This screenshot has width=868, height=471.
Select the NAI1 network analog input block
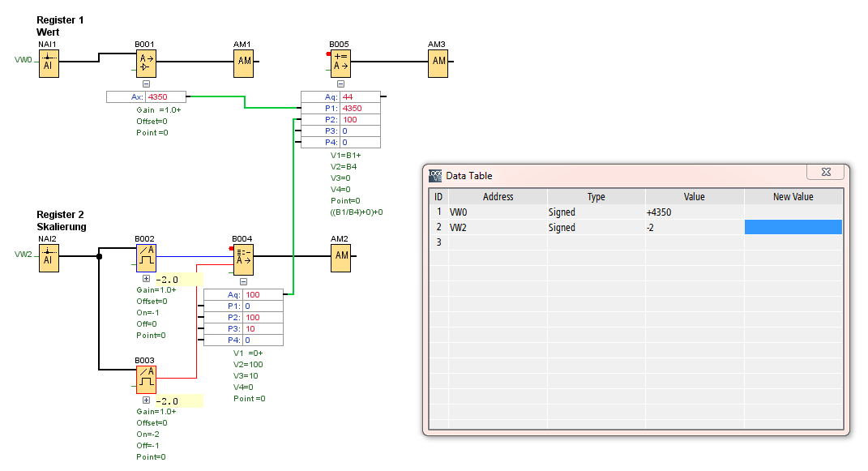click(x=48, y=62)
